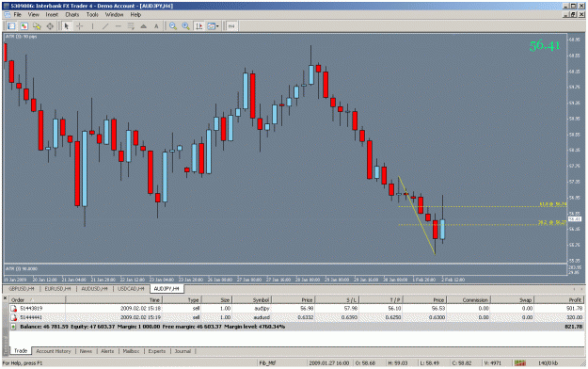The width and height of the screenshot is (588, 369).
Task: Open the Experts terminal tab
Action: click(157, 351)
